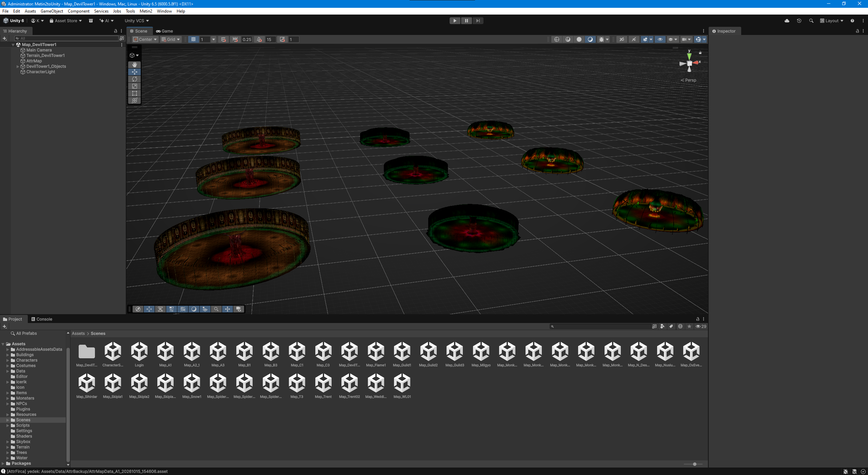Screen dimensions: 868x475
Task: Click Assets in the breadcrumb path
Action: pos(78,334)
